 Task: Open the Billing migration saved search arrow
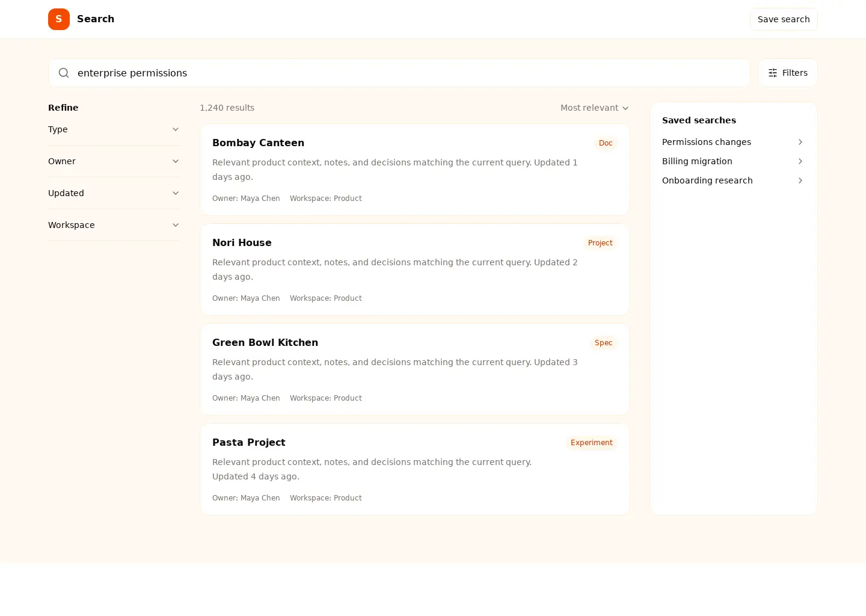click(x=800, y=161)
